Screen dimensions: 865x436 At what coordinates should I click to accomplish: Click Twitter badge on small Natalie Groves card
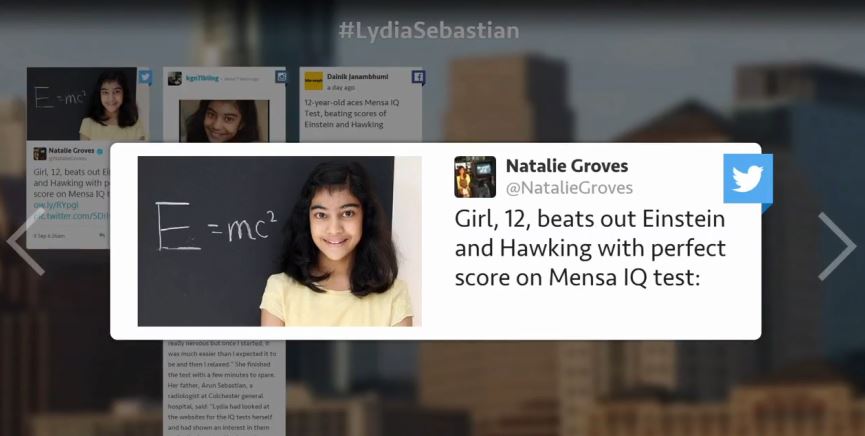coord(145,77)
